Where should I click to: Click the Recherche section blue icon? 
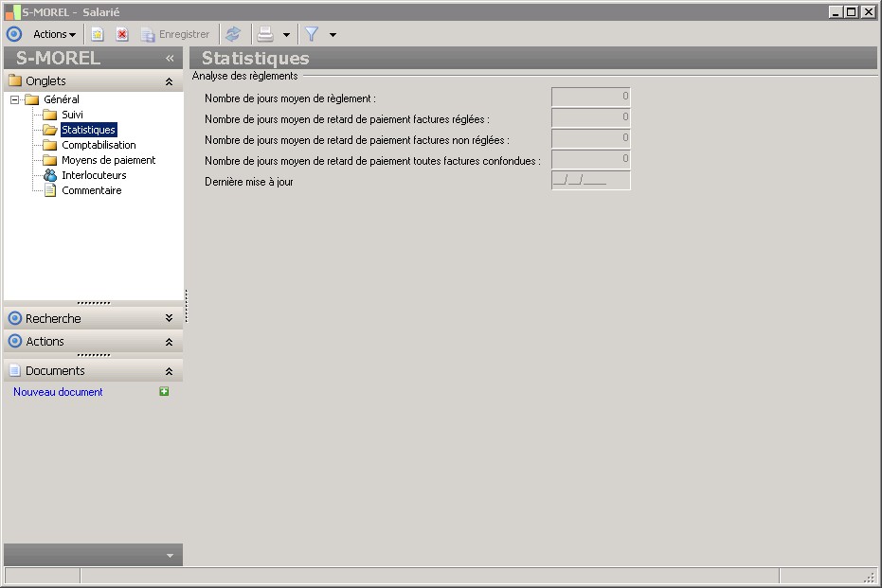coord(15,318)
